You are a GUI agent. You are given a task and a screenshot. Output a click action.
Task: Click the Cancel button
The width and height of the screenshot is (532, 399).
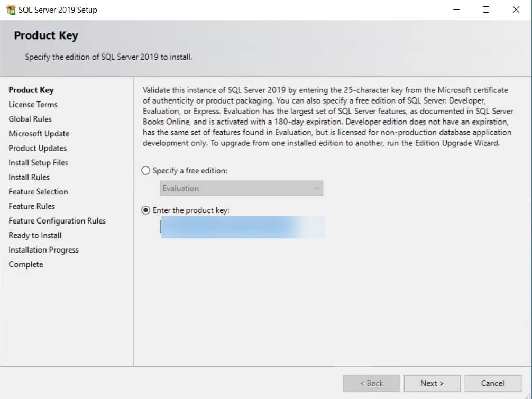tap(493, 383)
